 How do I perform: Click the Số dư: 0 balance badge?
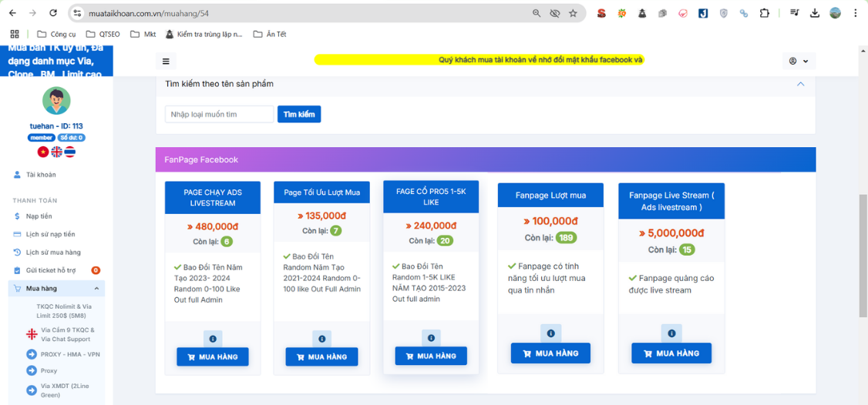[71, 138]
